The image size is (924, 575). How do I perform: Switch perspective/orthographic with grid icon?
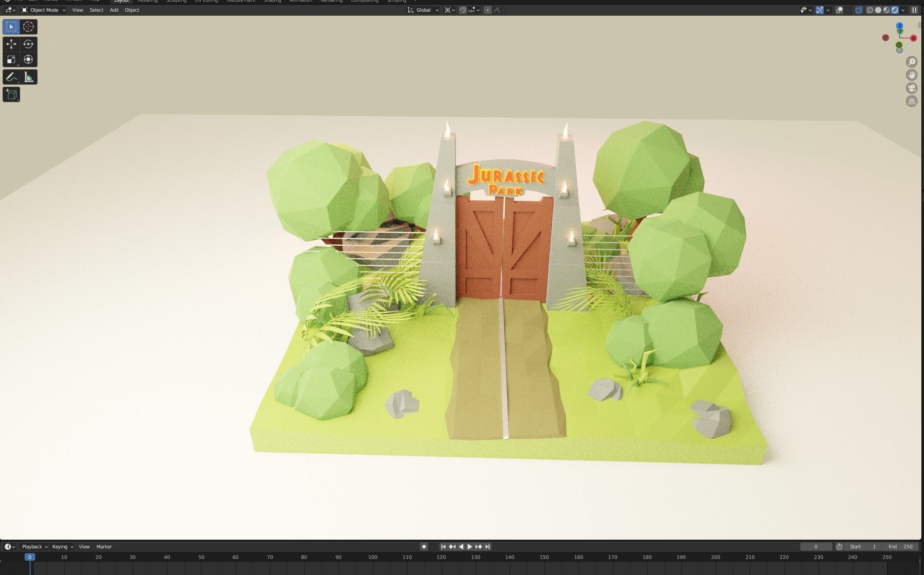click(911, 101)
